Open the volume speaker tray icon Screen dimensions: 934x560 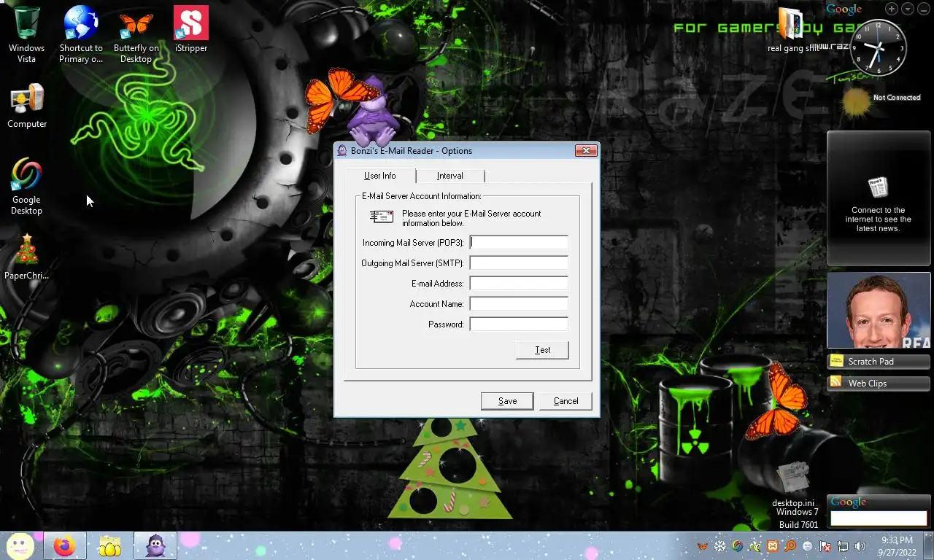pos(860,546)
